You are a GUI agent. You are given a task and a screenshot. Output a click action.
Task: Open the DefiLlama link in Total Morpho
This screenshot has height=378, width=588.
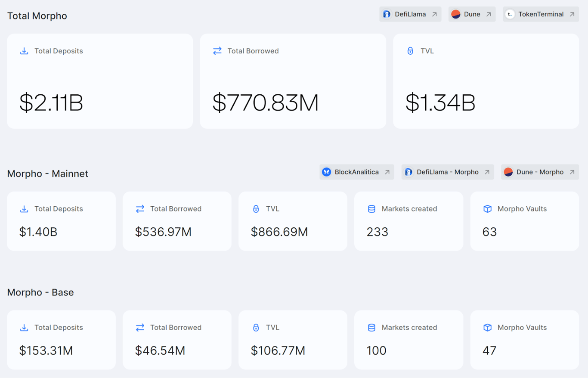410,14
